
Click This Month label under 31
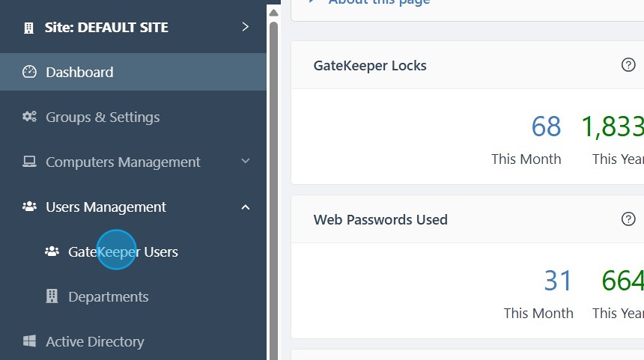tap(538, 314)
